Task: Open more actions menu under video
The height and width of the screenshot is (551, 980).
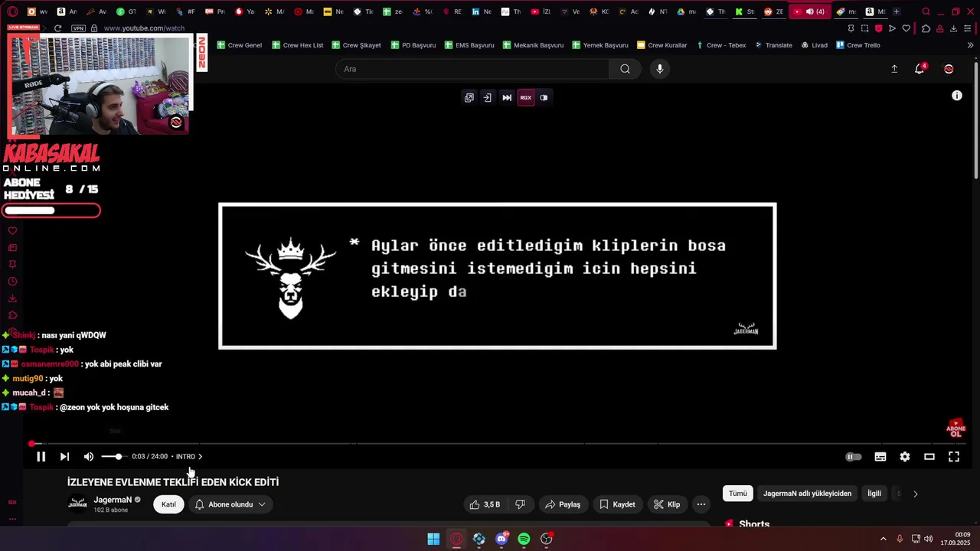Action: 701,504
